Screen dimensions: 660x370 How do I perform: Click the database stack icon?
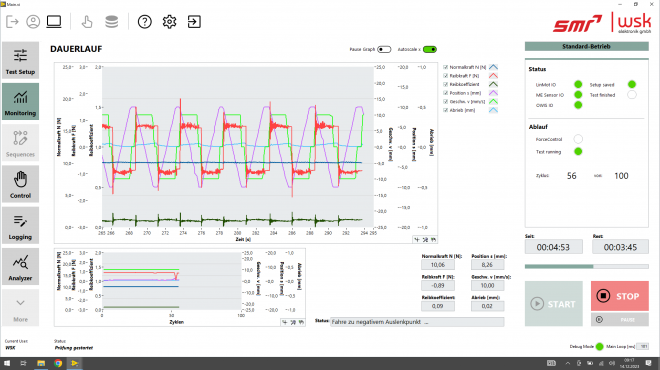pos(112,21)
